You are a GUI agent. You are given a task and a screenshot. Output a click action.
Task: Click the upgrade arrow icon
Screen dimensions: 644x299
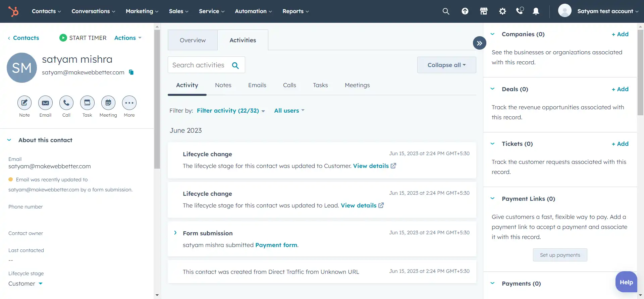[465, 11]
